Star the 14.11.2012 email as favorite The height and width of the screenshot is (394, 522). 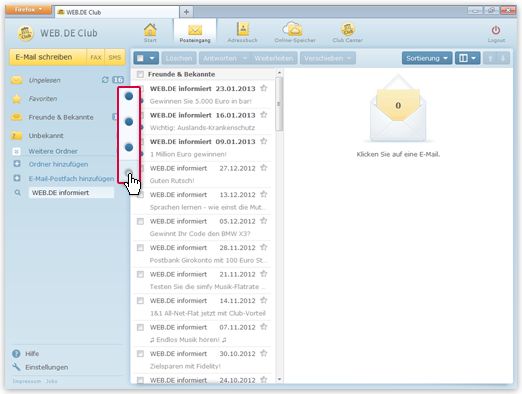tap(264, 300)
